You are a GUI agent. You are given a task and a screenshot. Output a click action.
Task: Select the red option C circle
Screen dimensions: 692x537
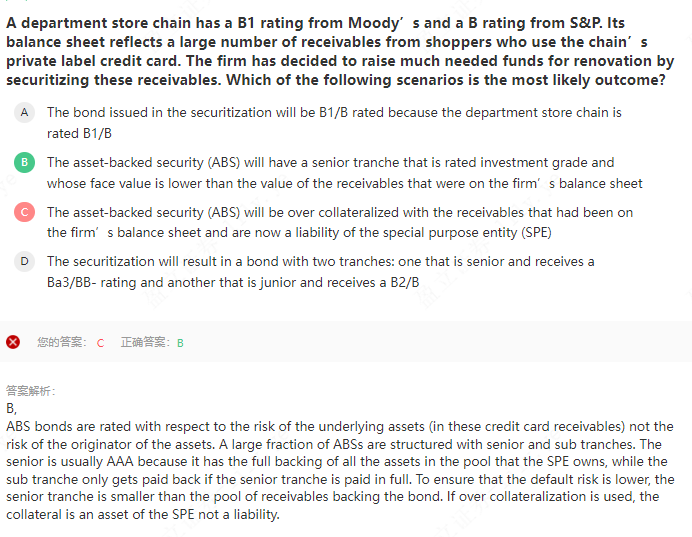24,212
